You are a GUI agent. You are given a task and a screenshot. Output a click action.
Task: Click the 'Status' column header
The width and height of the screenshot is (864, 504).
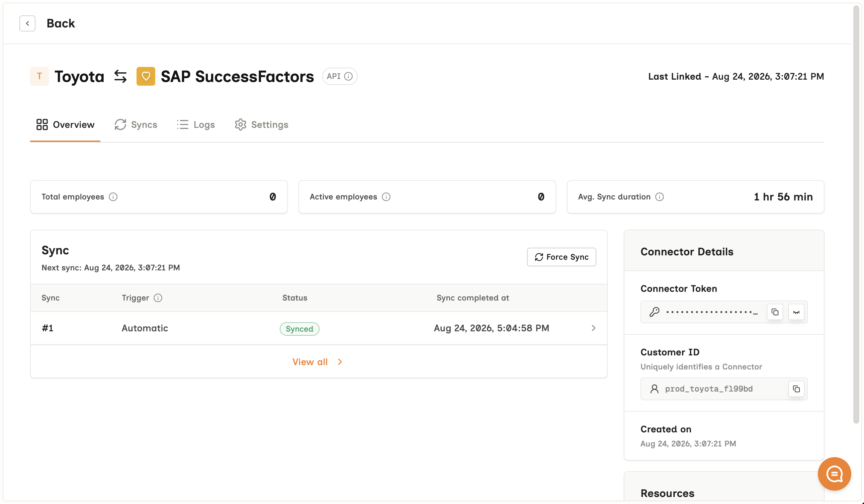[x=294, y=298]
